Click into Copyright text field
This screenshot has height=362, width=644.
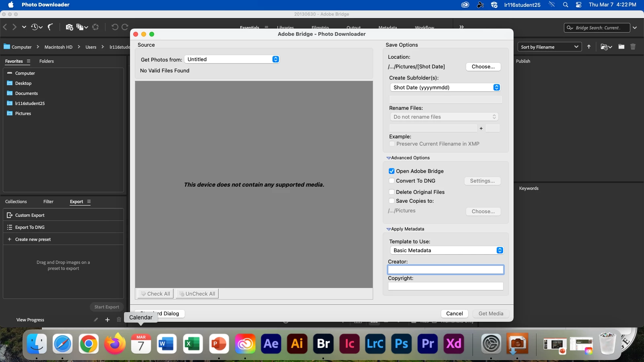(446, 286)
